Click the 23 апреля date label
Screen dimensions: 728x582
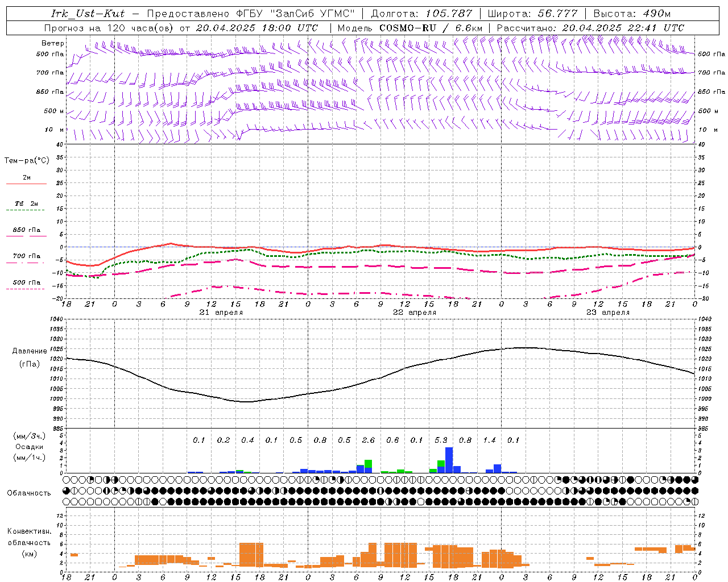(608, 313)
